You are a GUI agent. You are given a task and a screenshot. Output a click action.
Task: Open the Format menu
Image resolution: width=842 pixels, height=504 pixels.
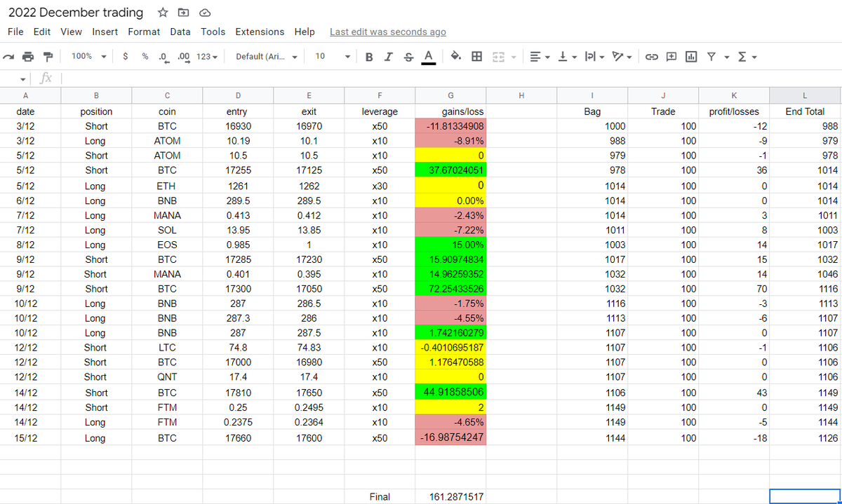click(x=144, y=32)
